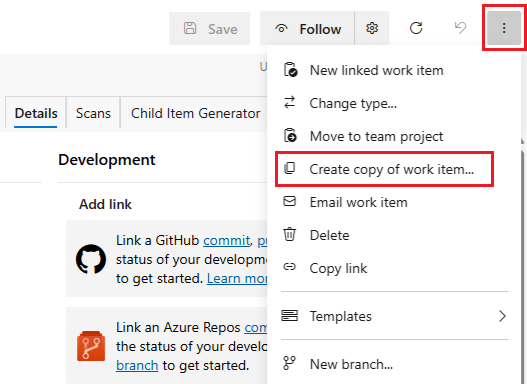Choose New linked work item
The height and width of the screenshot is (384, 527).
coord(394,71)
